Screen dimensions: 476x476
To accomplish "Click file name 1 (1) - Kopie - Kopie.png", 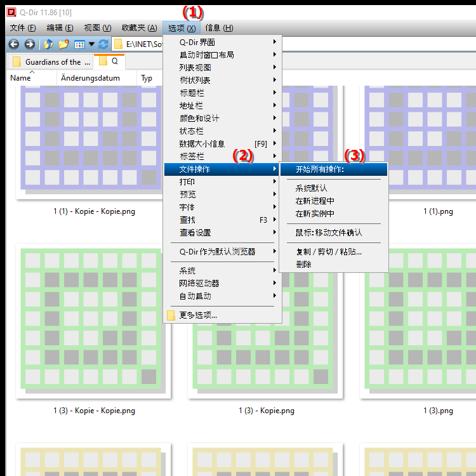I will pos(94,211).
